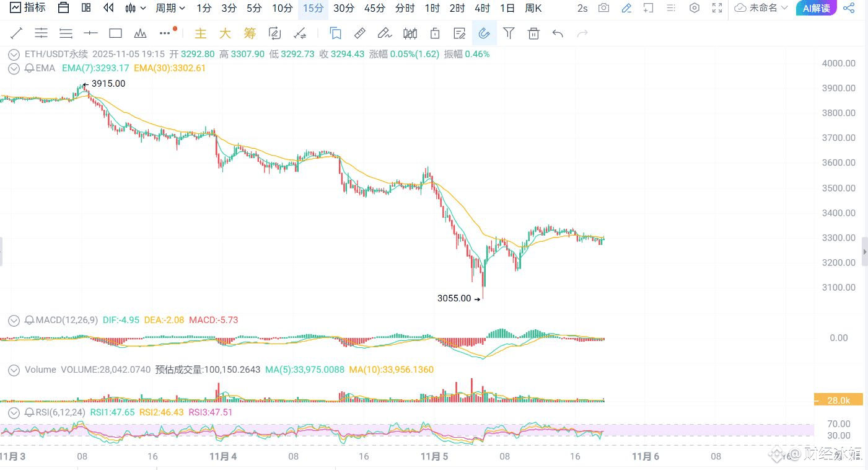Open the list lines icon in top bar
Screen dimensions: 868x470
[672, 8]
